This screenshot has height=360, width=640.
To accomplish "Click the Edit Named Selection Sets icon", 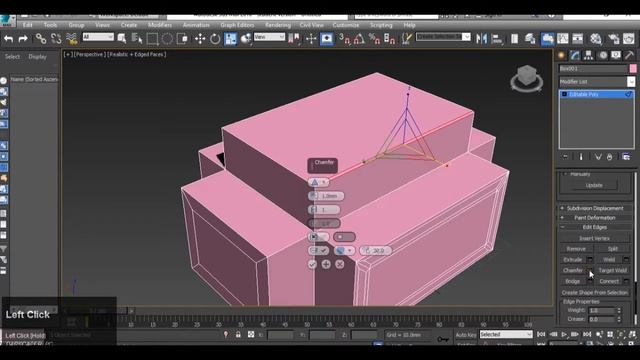I will pyautogui.click(x=407, y=39).
